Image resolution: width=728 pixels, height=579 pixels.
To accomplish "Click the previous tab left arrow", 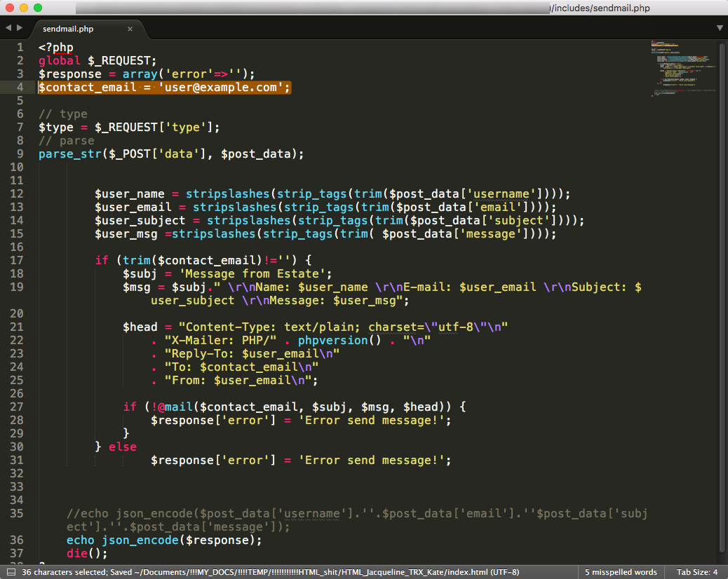I will [6, 28].
